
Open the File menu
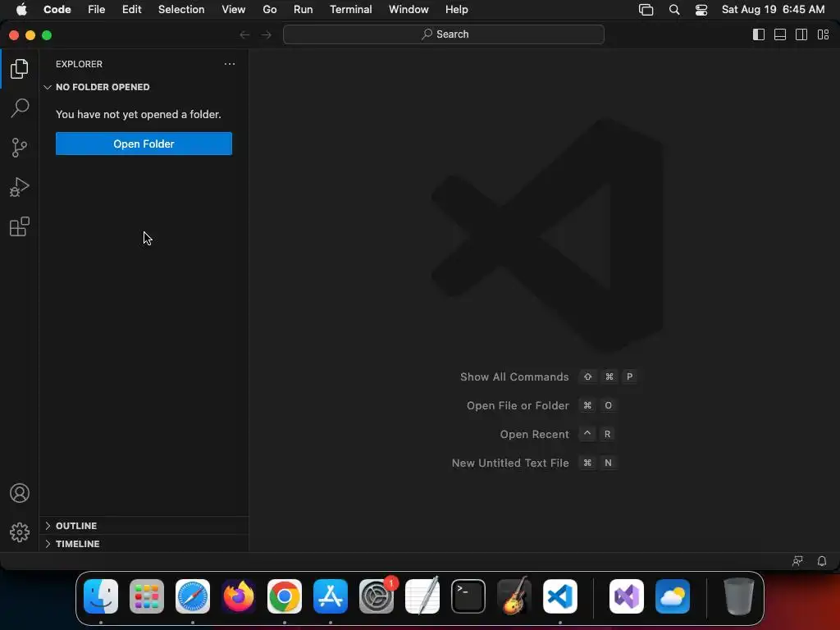[x=97, y=10]
